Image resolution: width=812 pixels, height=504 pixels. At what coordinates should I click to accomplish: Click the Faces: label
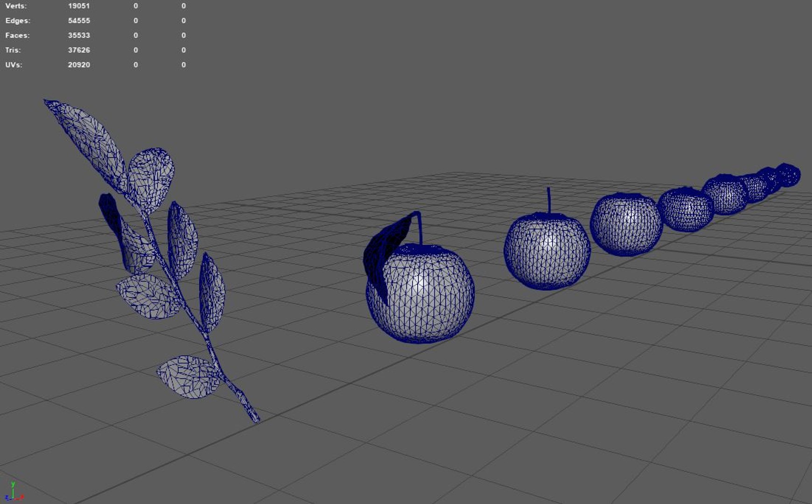tap(17, 35)
